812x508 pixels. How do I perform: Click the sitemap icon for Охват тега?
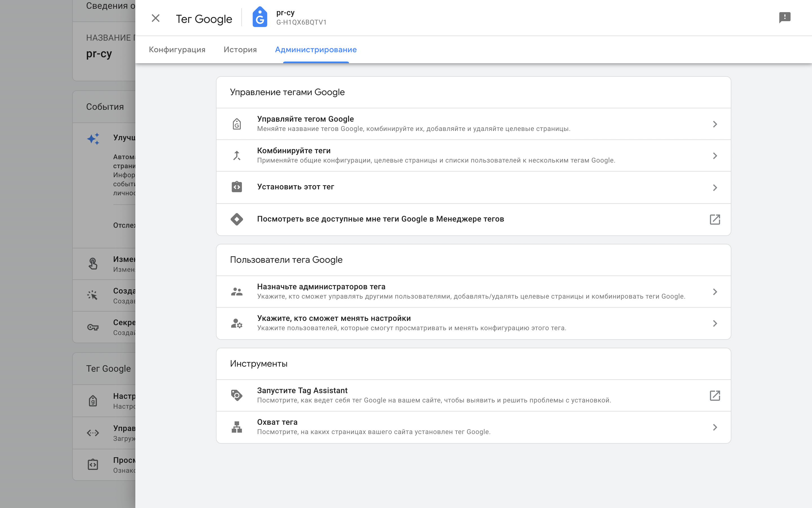coord(237,427)
